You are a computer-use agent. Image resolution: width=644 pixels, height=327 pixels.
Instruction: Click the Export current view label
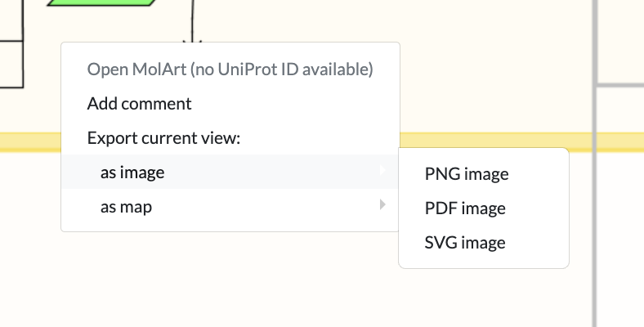[x=164, y=138]
